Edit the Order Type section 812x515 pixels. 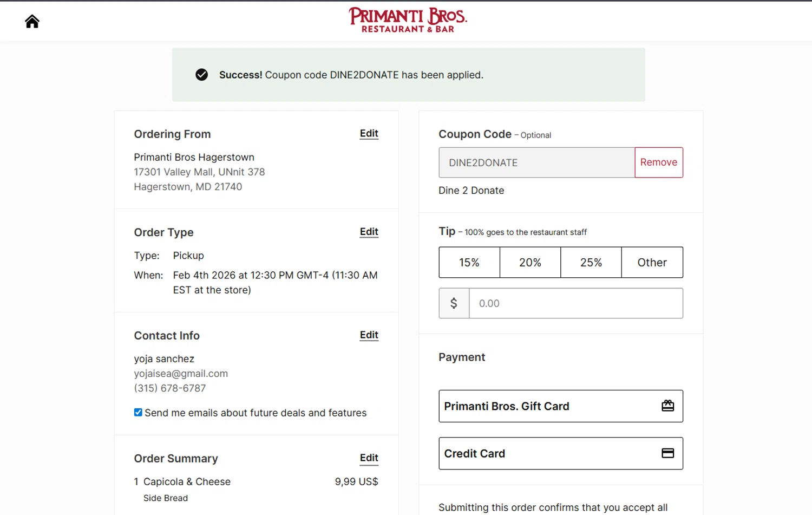[369, 232]
